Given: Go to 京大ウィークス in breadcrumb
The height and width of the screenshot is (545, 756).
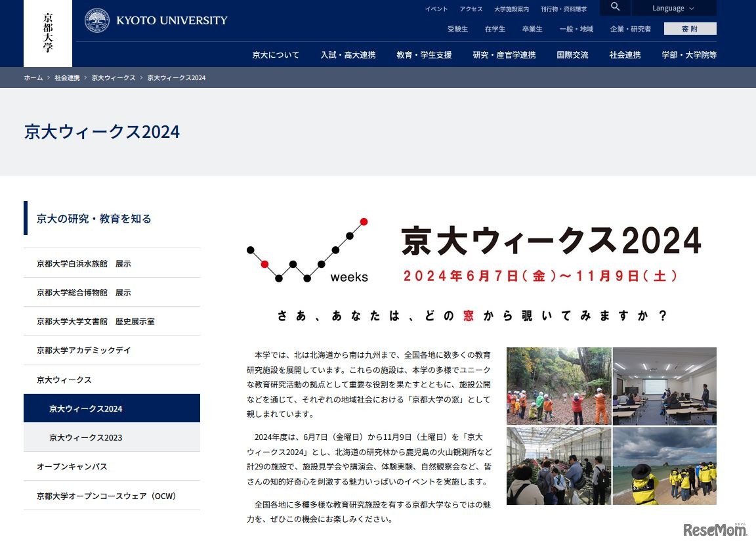Looking at the screenshot, I should 114,77.
